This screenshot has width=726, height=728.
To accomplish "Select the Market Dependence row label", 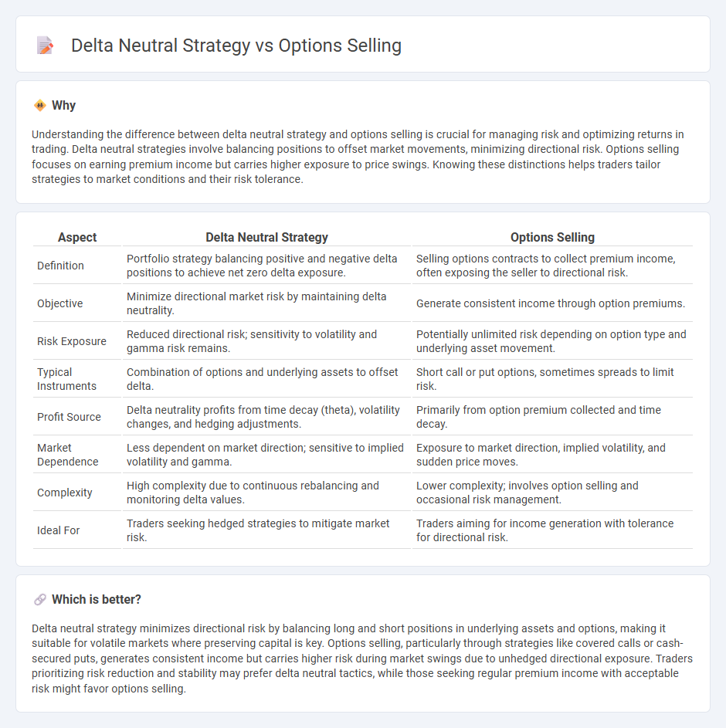I will (x=68, y=455).
